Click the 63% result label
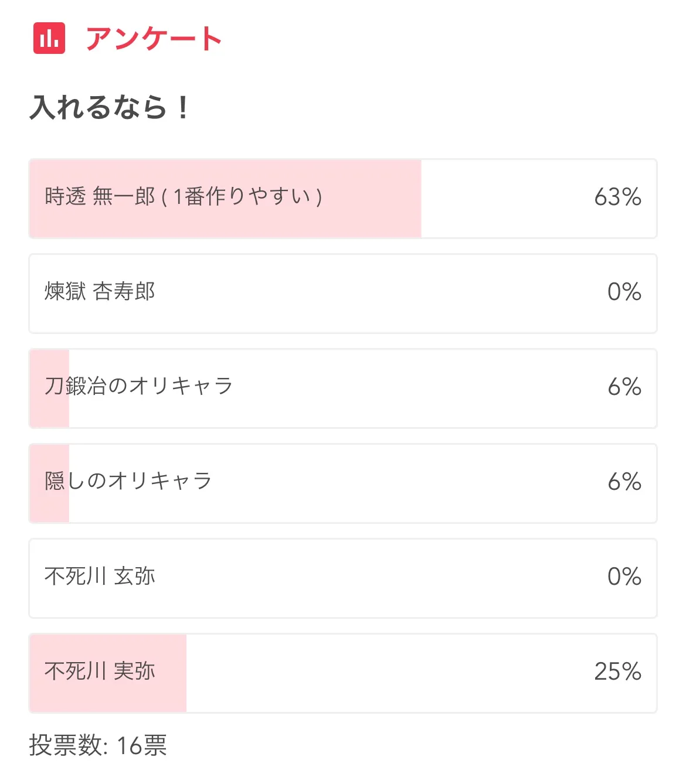This screenshot has height=784, width=686. pos(617,197)
